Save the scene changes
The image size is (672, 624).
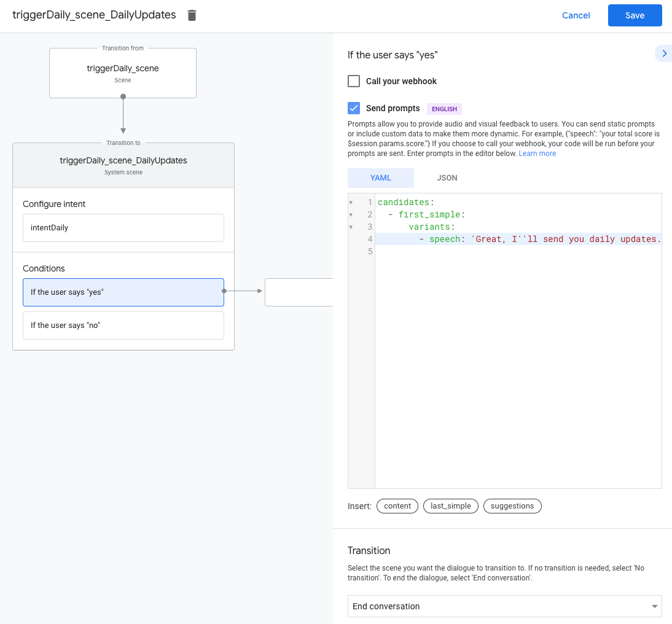click(x=635, y=15)
